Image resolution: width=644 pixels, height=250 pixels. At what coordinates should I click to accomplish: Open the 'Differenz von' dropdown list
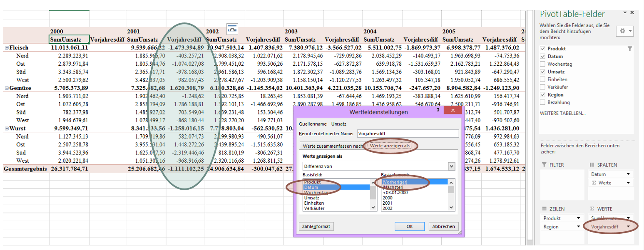pos(451,166)
